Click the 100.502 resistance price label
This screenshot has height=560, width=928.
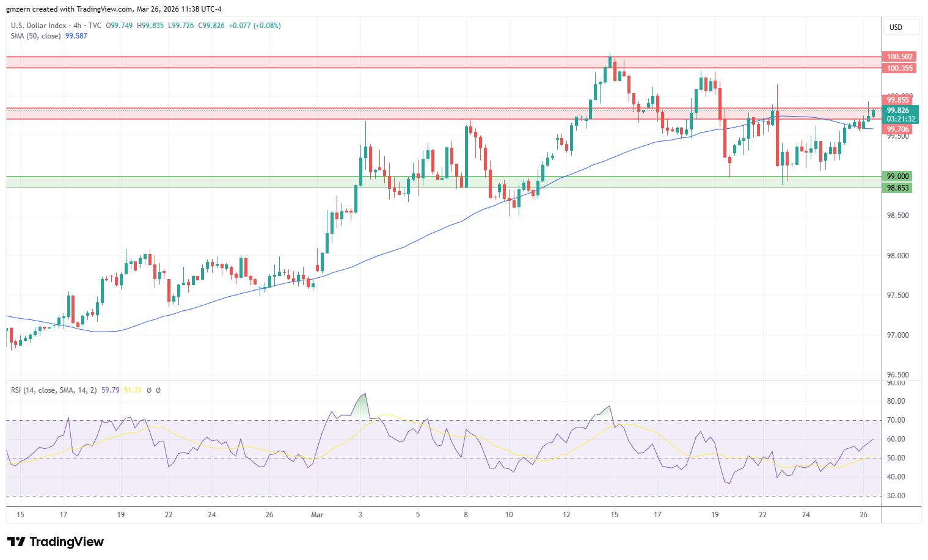[899, 57]
